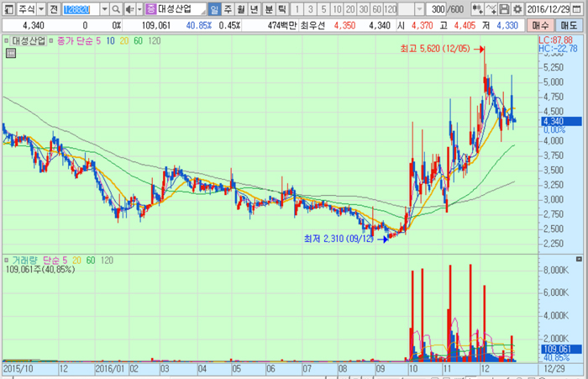The image size is (588, 379).
Task: Click the grid icon below stock name
Action: [x=9, y=53]
